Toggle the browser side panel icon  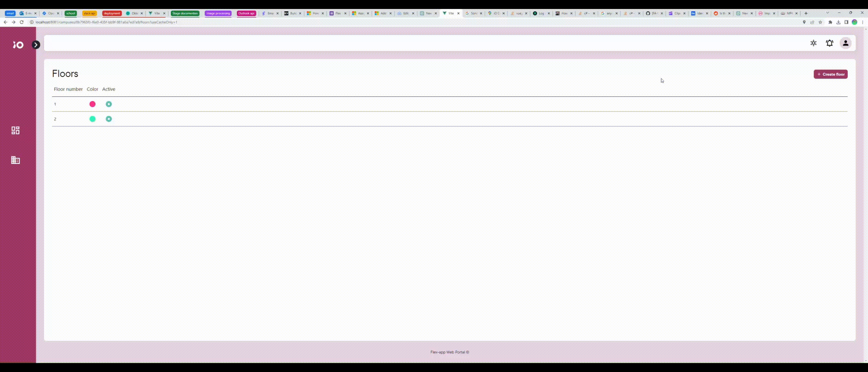(846, 22)
